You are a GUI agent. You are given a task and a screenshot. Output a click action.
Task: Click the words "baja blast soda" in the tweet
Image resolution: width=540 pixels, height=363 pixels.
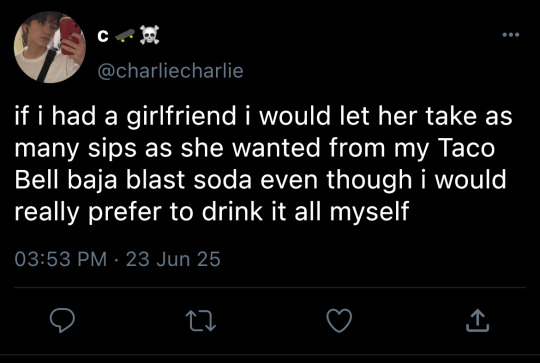click(x=159, y=180)
